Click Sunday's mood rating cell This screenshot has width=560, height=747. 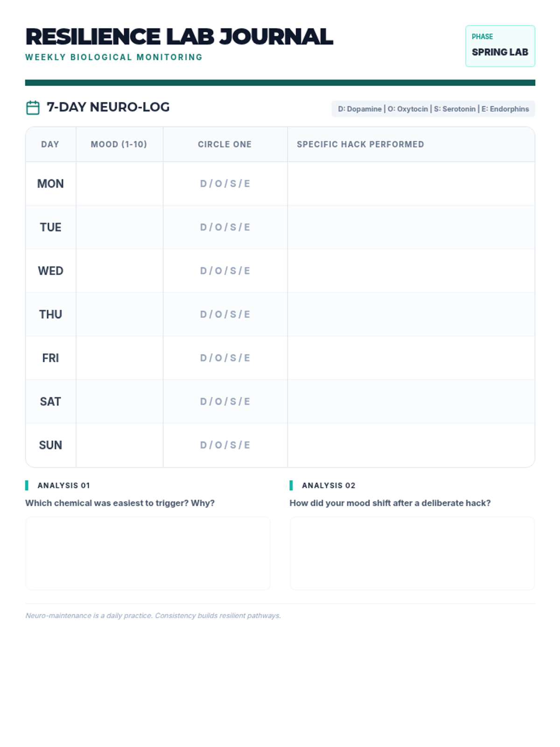pos(119,445)
